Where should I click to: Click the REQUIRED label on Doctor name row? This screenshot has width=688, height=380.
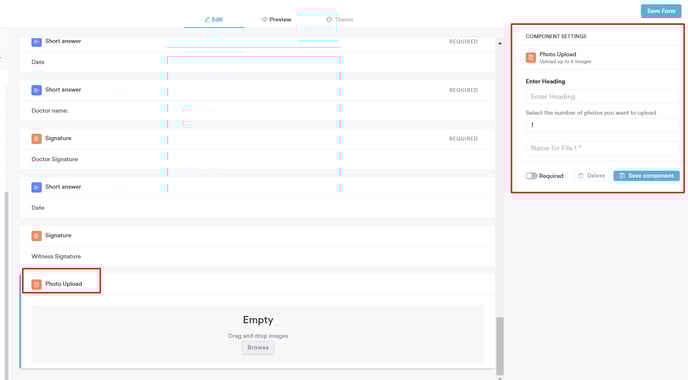pyautogui.click(x=463, y=90)
